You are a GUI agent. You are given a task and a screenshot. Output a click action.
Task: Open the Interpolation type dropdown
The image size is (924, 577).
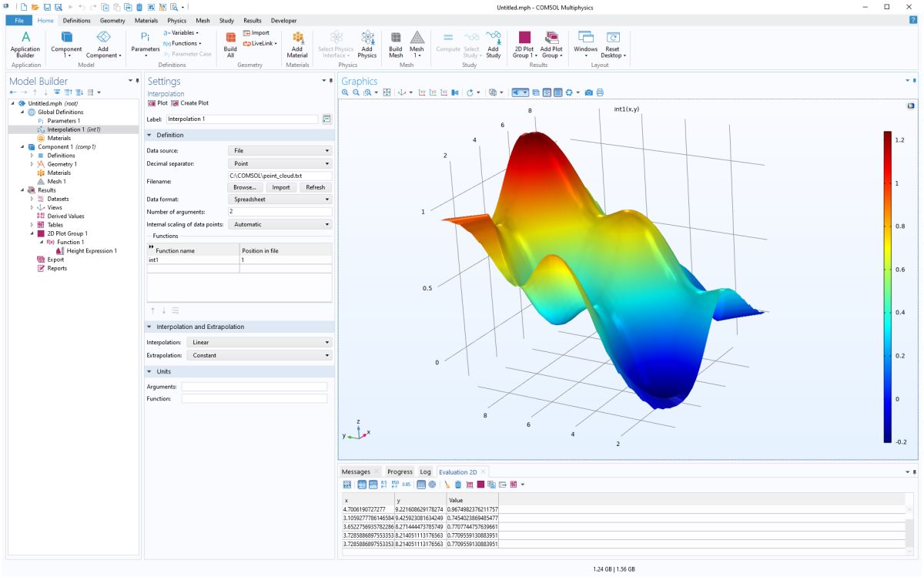pos(261,342)
